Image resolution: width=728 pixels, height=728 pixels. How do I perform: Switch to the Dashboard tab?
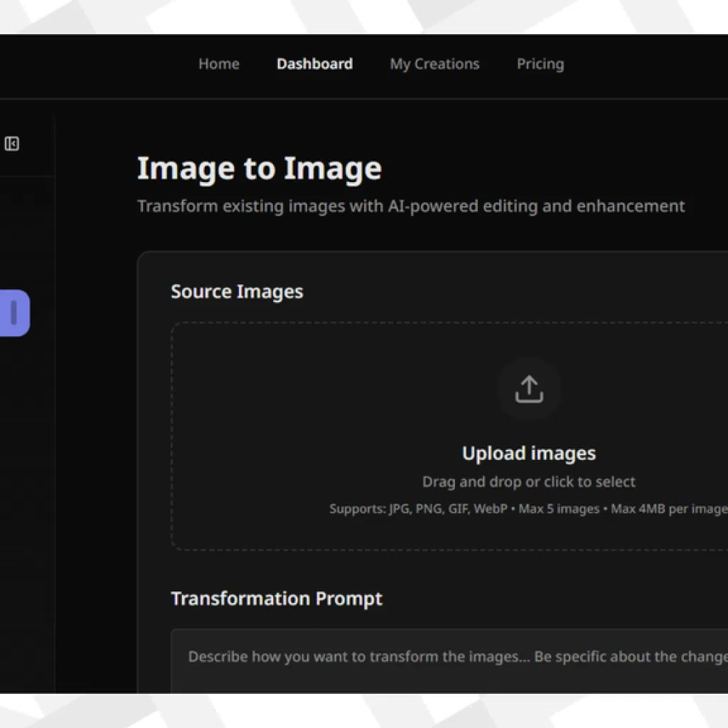pyautogui.click(x=314, y=63)
